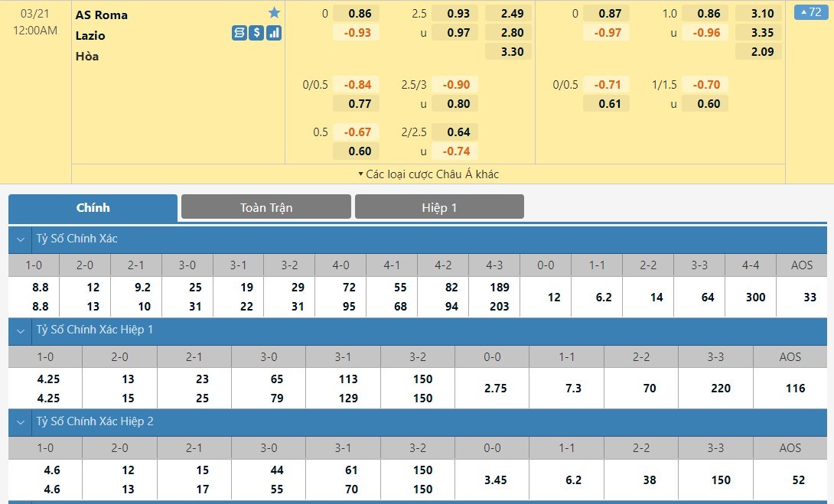
Task: Open the live score icon beside Lazio
Action: pos(239,33)
